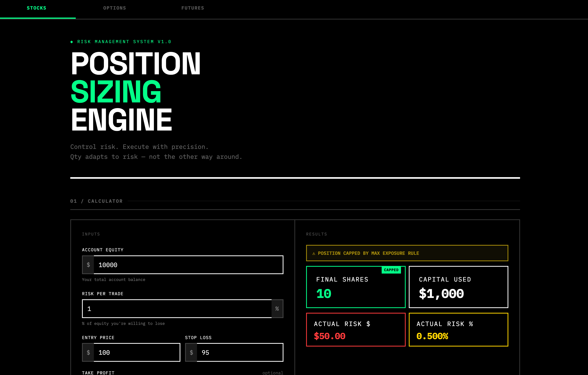
Task: Click the dollar prefix of Entry Price
Action: (x=88, y=352)
